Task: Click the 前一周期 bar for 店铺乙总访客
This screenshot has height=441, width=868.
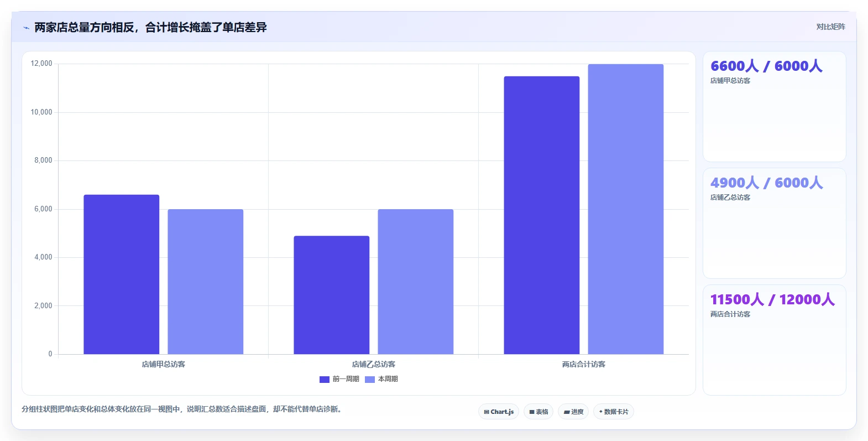Action: (332, 295)
